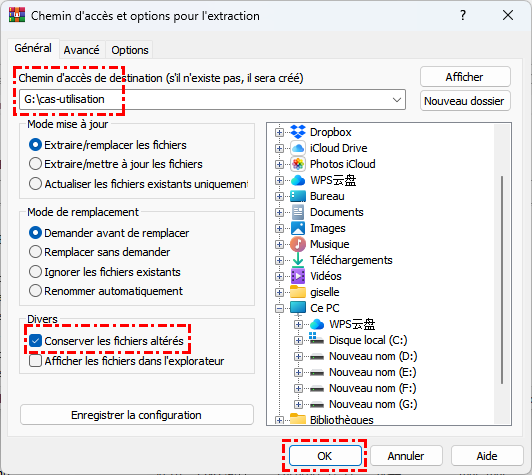Collapse the Ce PC tree node
Screen dimensions: 532x475
279,308
